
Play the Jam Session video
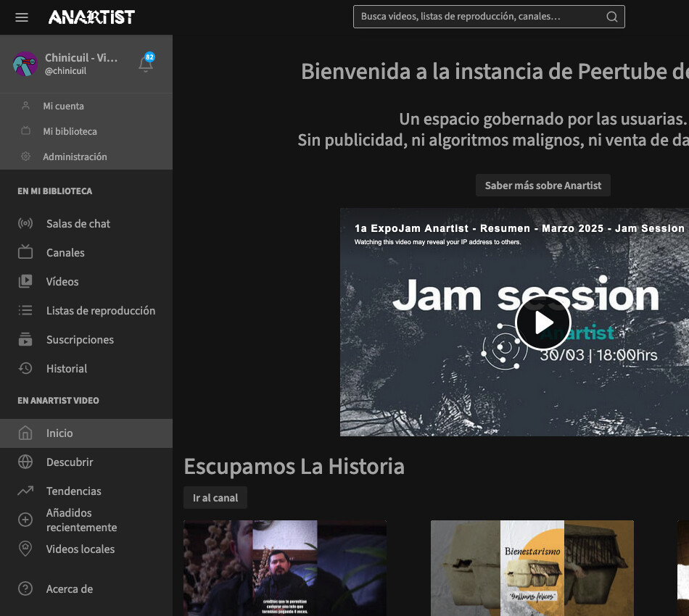coord(542,322)
